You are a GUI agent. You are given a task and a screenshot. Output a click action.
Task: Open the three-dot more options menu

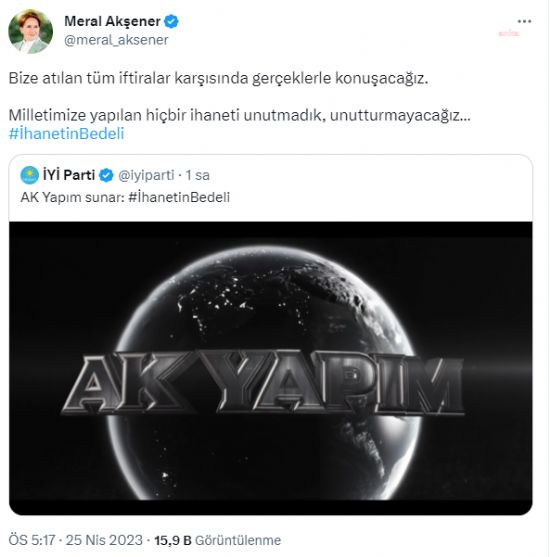click(524, 21)
